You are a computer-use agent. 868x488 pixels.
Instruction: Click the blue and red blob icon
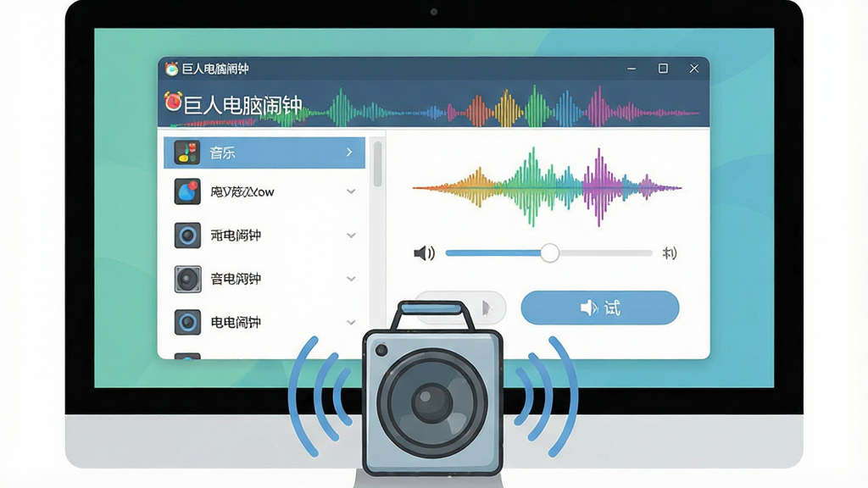point(187,192)
